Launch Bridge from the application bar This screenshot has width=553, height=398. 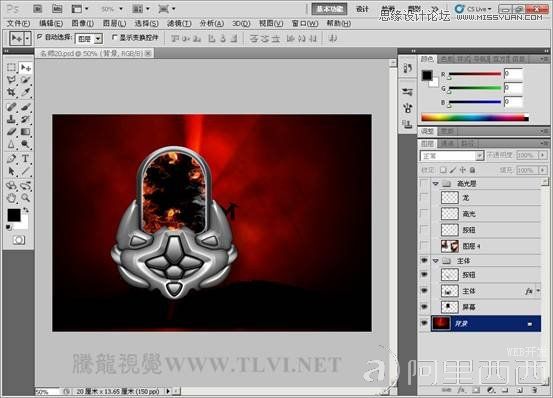point(37,9)
